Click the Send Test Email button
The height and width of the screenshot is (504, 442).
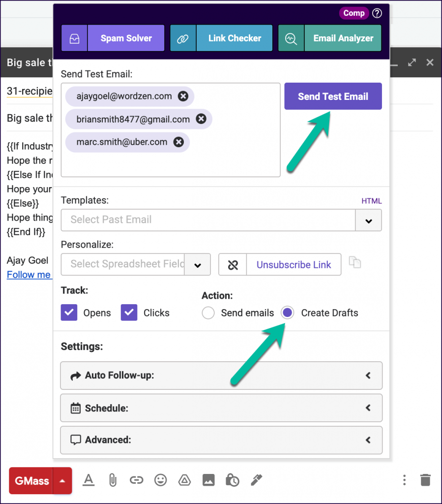tap(333, 96)
